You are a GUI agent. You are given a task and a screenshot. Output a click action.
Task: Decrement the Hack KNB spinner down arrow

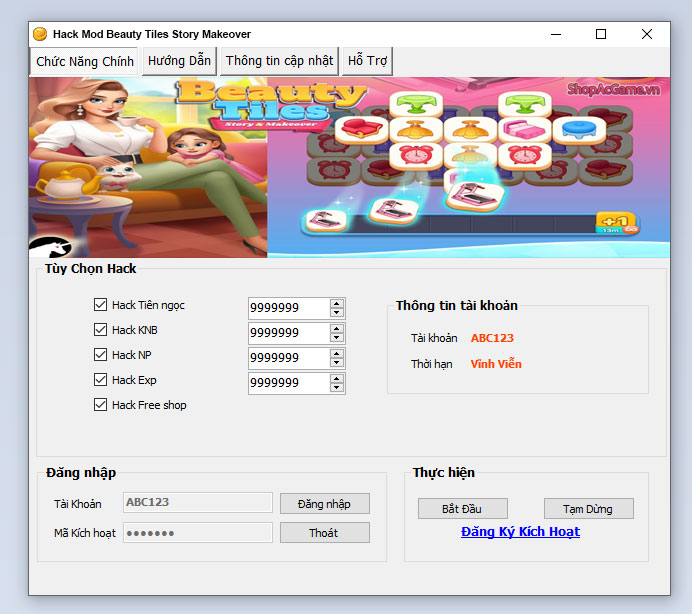(337, 338)
